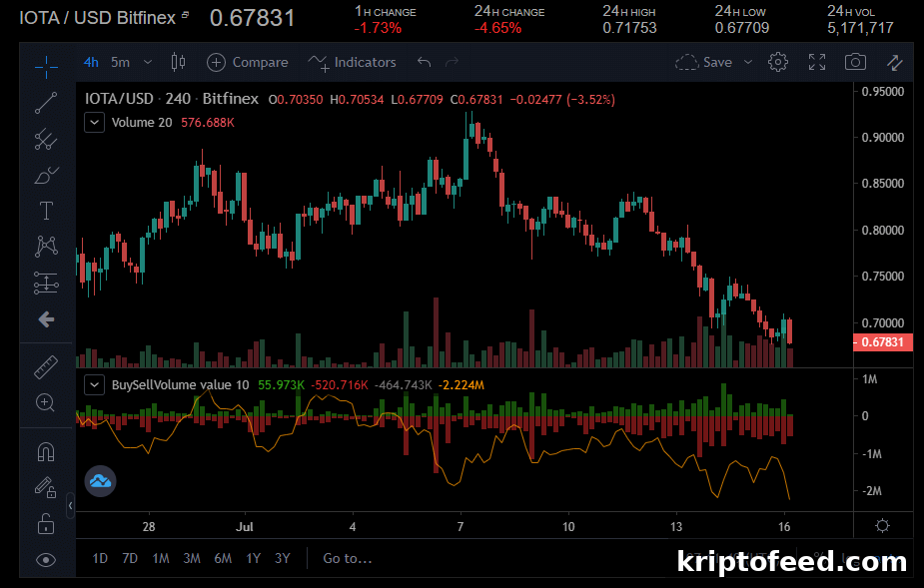Screen dimensions: 924x588
Task: Select the zoom in tool
Action: (x=46, y=403)
